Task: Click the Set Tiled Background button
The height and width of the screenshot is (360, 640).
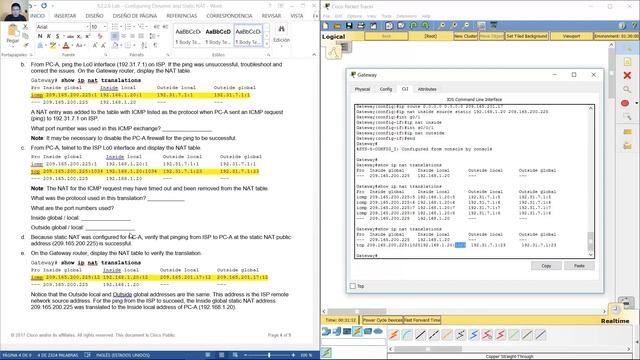Action: [527, 36]
